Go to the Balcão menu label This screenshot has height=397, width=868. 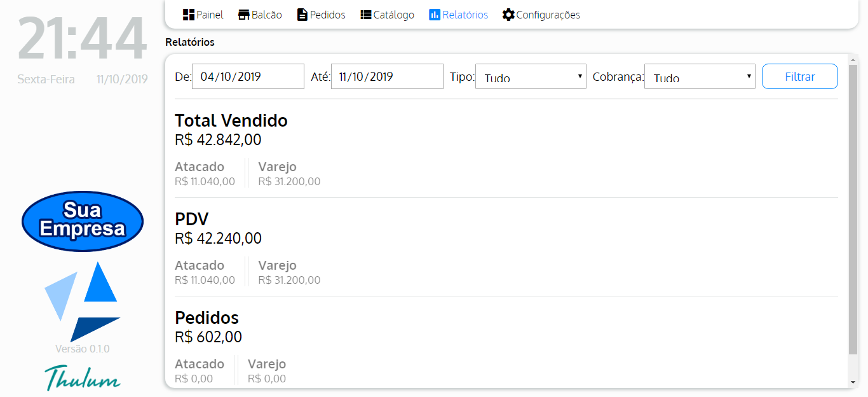click(267, 15)
